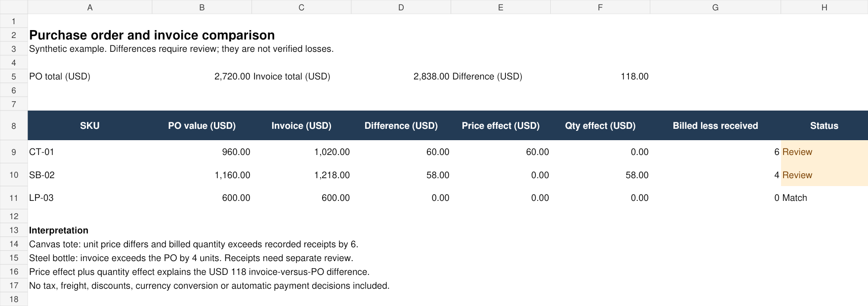Select row 2 header

click(x=14, y=35)
